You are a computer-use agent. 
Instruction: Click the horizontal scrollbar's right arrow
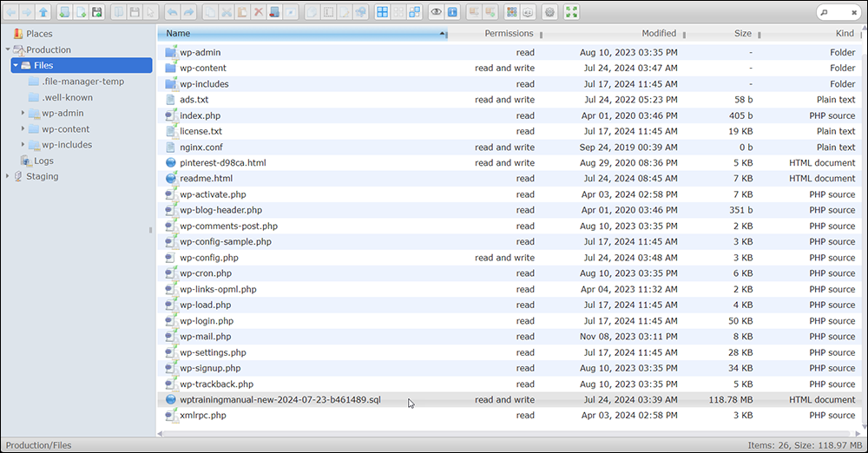coord(858,434)
